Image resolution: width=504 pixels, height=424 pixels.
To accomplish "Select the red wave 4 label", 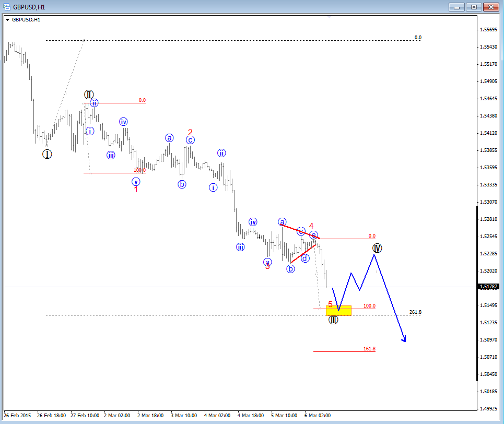I will [311, 227].
